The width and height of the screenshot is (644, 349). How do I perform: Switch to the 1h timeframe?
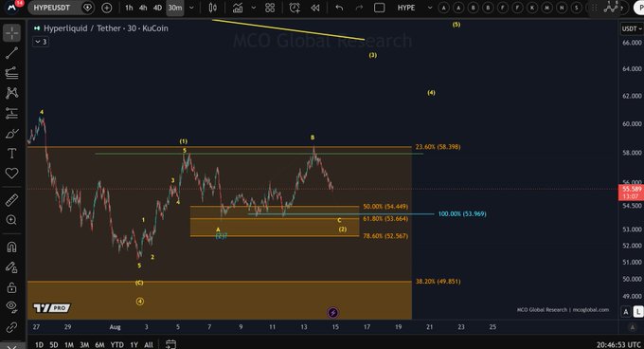129,8
